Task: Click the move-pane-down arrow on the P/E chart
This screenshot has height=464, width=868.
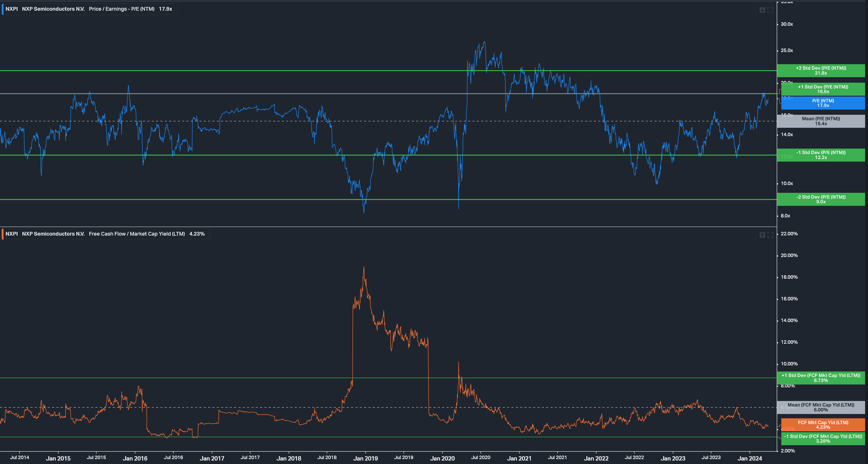Action: coord(763,10)
